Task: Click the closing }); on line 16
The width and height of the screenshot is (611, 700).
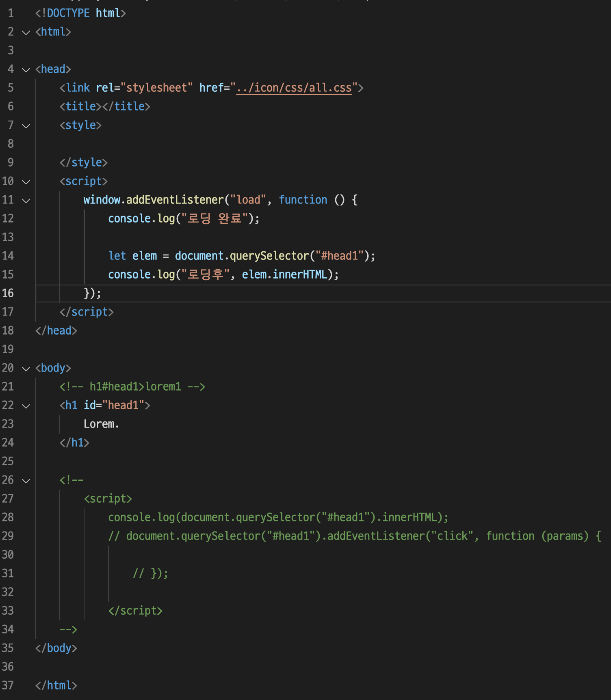Action: point(92,293)
